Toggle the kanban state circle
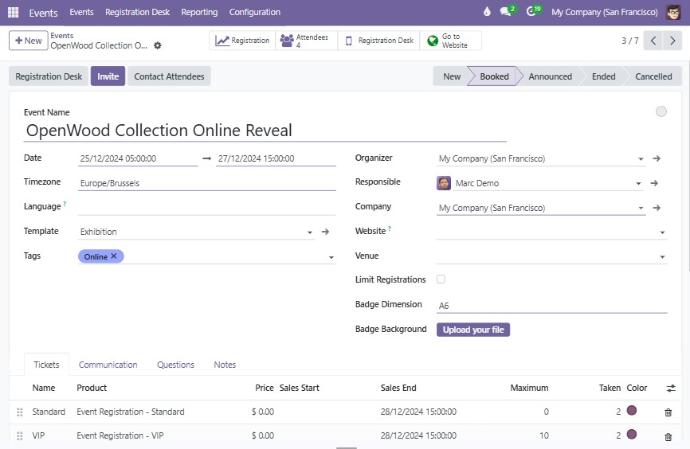This screenshot has width=690, height=449. click(x=661, y=112)
